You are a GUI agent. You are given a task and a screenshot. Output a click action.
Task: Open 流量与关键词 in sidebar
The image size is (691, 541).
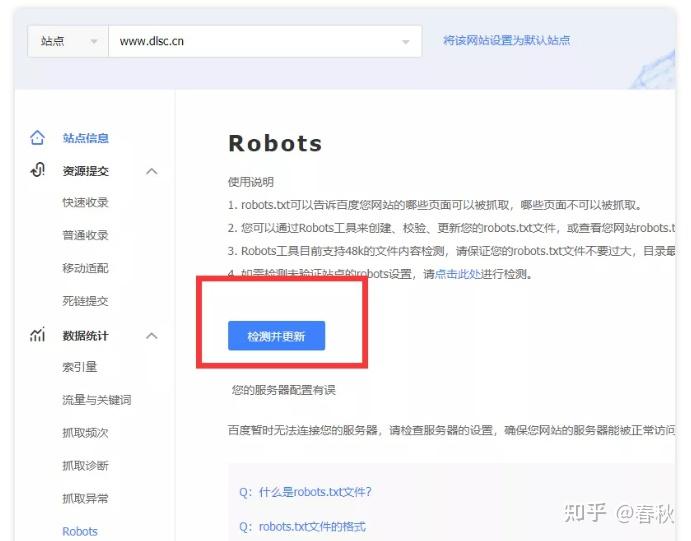coord(97,400)
